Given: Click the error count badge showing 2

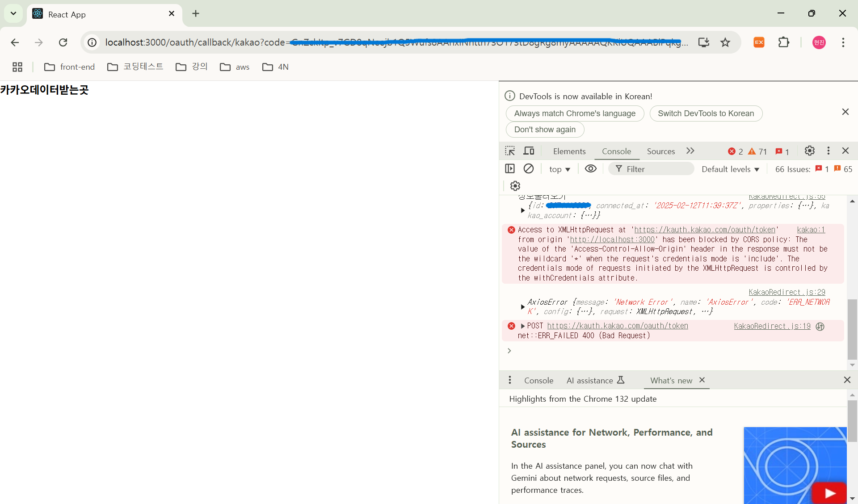Looking at the screenshot, I should point(735,152).
